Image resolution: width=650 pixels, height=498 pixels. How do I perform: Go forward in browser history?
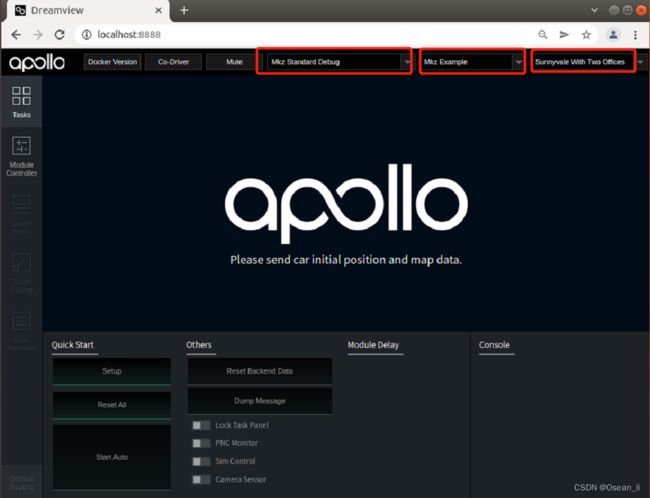[x=38, y=35]
